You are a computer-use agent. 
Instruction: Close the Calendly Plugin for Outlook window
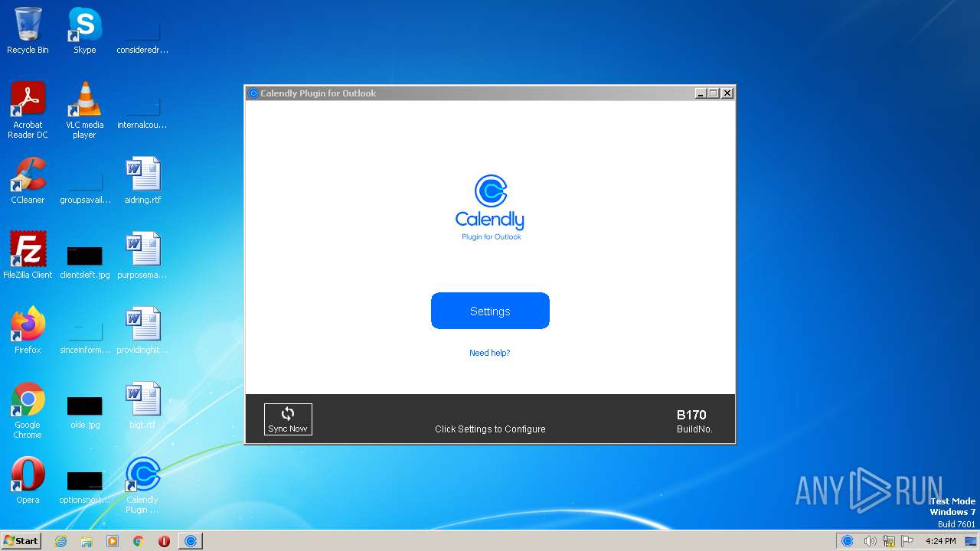(727, 93)
